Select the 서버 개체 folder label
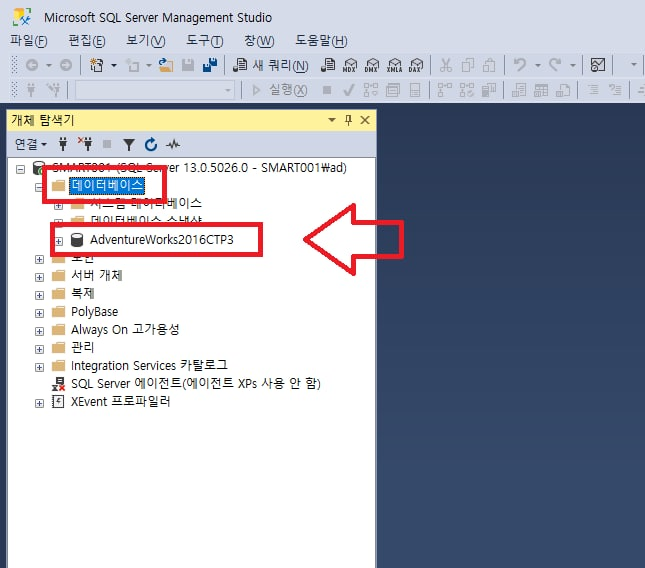Viewport: 645px width, 568px height. pyautogui.click(x=97, y=275)
